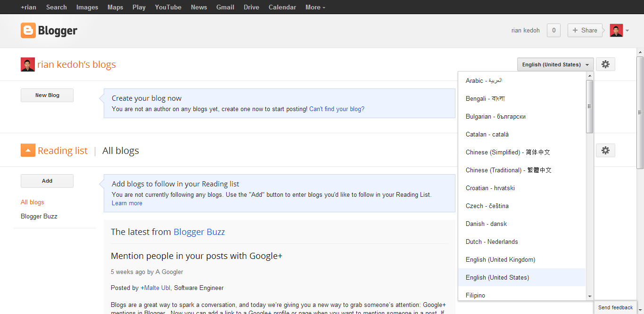Open Maps in the Google bar
The width and height of the screenshot is (644, 314).
[x=116, y=7]
